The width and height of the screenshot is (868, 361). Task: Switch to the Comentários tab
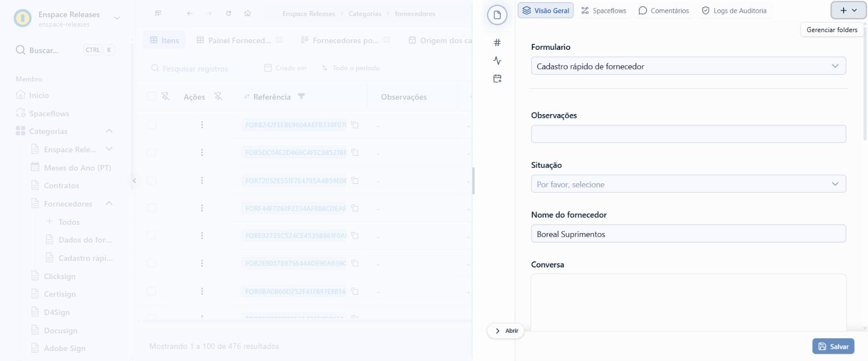click(x=663, y=11)
